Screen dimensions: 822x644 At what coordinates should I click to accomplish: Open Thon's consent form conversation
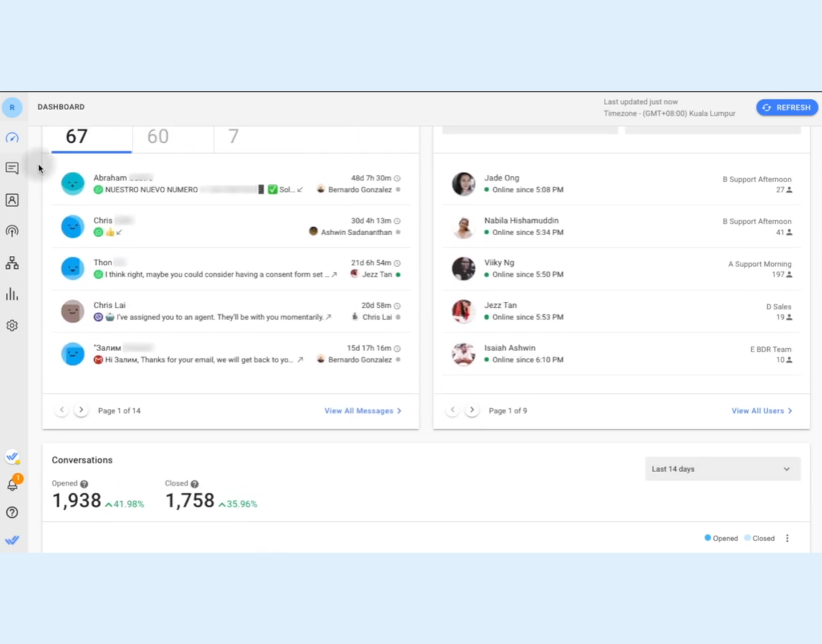231,268
